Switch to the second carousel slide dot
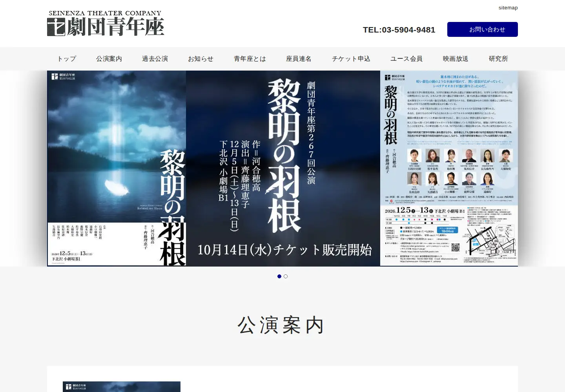This screenshot has height=392, width=565. pyautogui.click(x=286, y=276)
